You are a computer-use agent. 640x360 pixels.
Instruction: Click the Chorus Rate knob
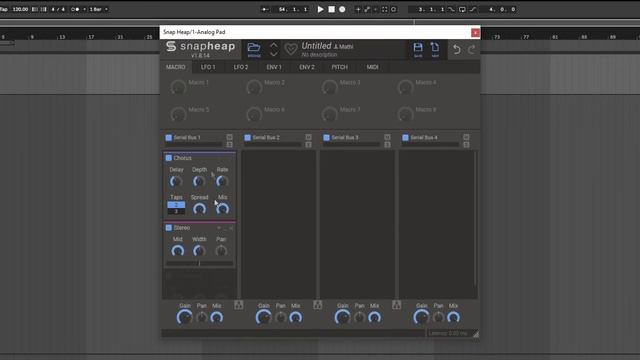(x=222, y=181)
